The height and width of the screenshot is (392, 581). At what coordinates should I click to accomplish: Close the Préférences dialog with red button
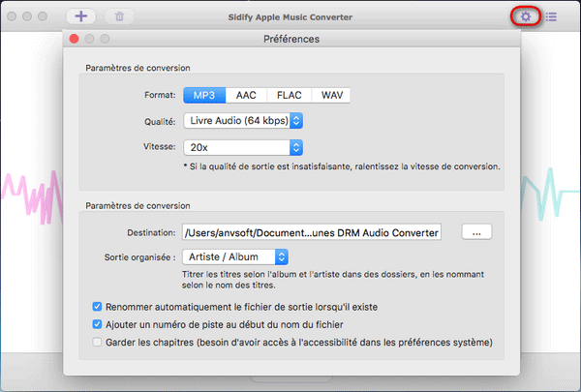(x=74, y=39)
